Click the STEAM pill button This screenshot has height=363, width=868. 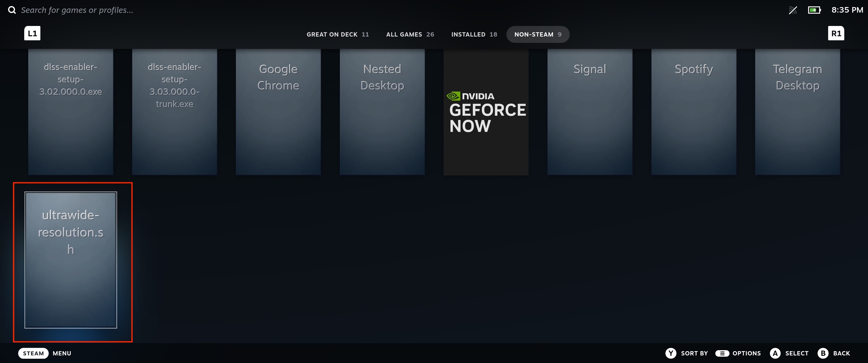point(33,353)
